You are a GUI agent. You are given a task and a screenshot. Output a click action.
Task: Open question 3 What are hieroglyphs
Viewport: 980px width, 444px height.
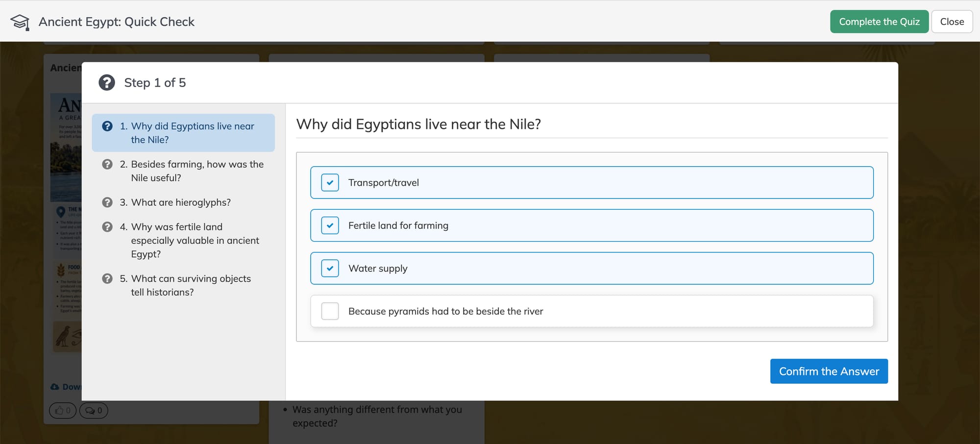click(183, 202)
